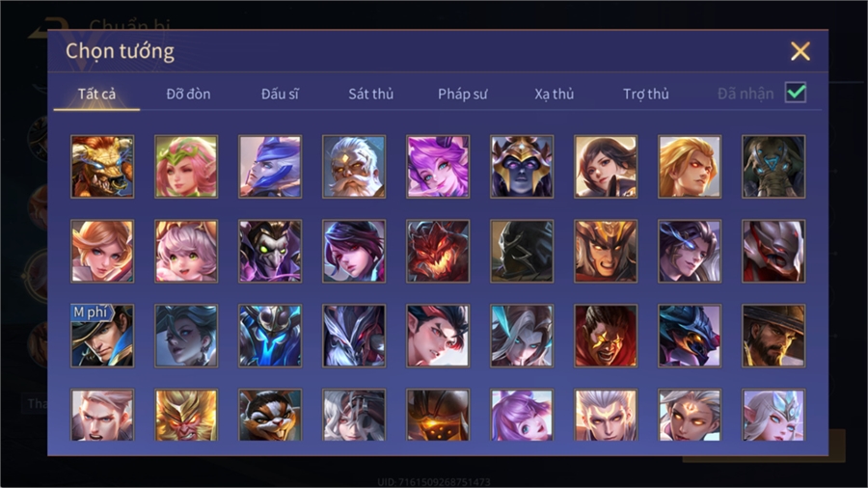This screenshot has width=868, height=488.
Task: Pick the red demon-faced hero
Action: pyautogui.click(x=438, y=252)
